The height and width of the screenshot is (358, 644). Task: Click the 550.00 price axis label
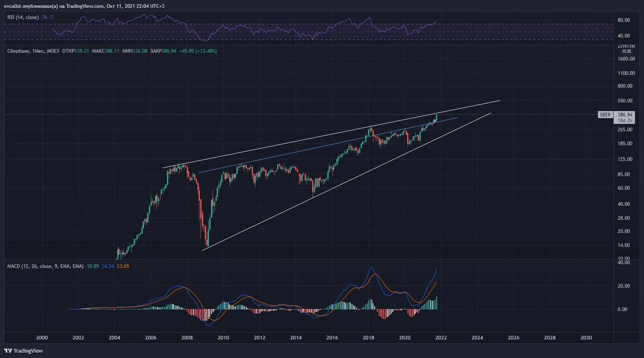[625, 101]
